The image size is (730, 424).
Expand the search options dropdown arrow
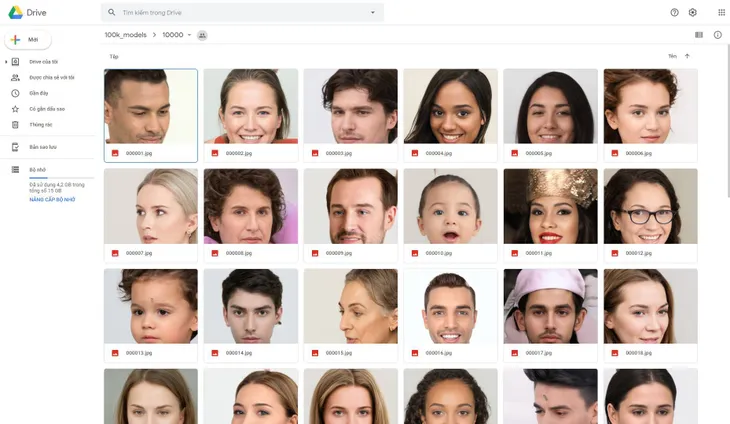tap(372, 13)
